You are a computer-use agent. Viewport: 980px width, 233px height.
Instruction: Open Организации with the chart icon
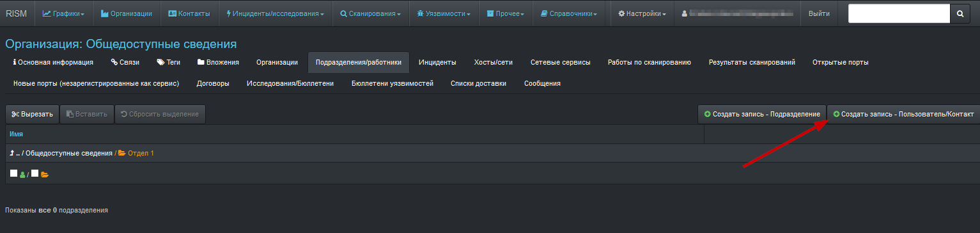127,13
